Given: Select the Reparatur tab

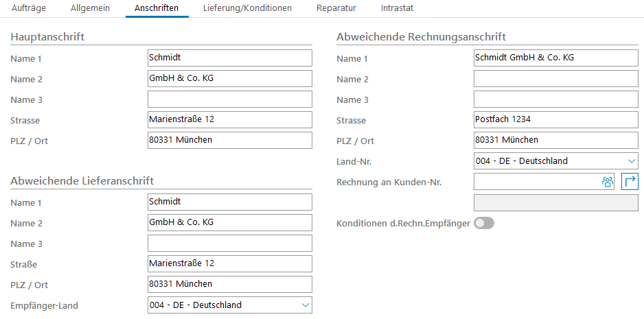Looking at the screenshot, I should (x=336, y=8).
